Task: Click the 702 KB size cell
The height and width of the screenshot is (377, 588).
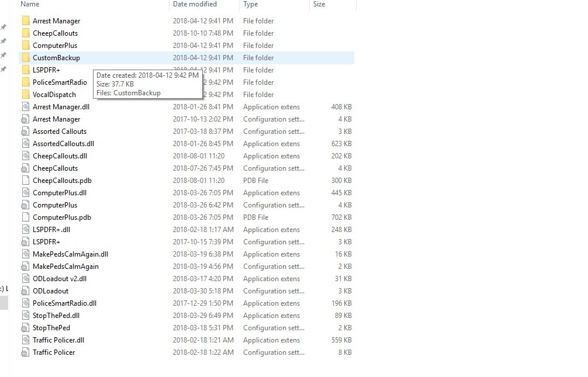Action: coord(341,217)
